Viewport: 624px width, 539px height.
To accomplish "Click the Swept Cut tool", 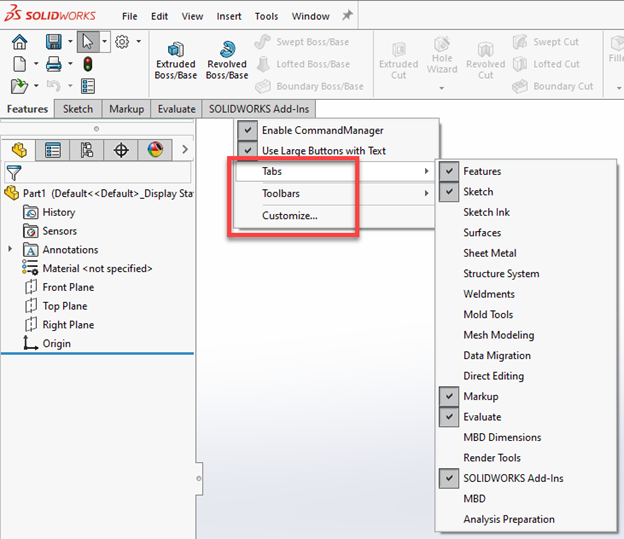I will tap(546, 42).
